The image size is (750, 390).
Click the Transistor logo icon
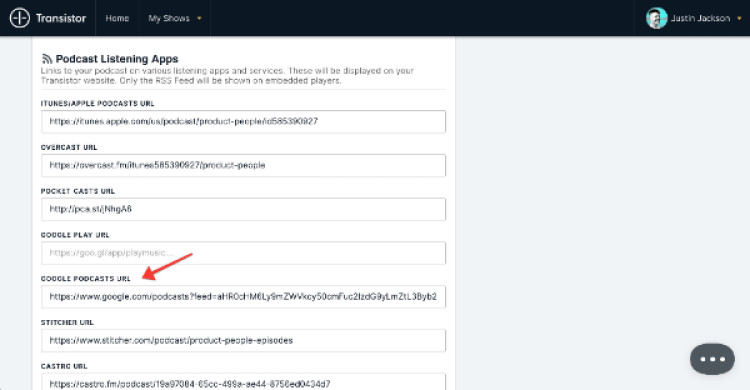coord(20,18)
